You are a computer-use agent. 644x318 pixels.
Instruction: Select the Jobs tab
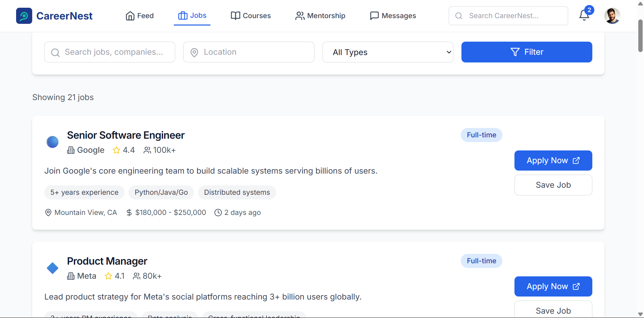click(192, 15)
